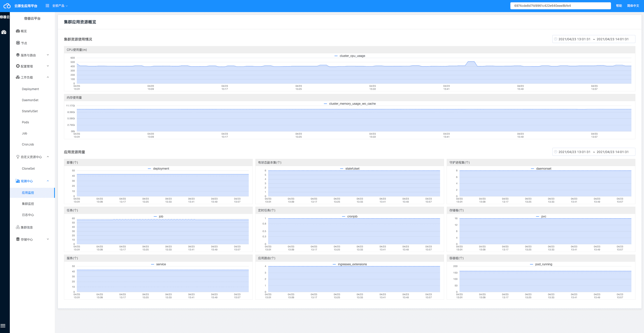The width and height of the screenshot is (644, 333).
Task: Click the 配置管理 gear icon
Action: tap(18, 66)
